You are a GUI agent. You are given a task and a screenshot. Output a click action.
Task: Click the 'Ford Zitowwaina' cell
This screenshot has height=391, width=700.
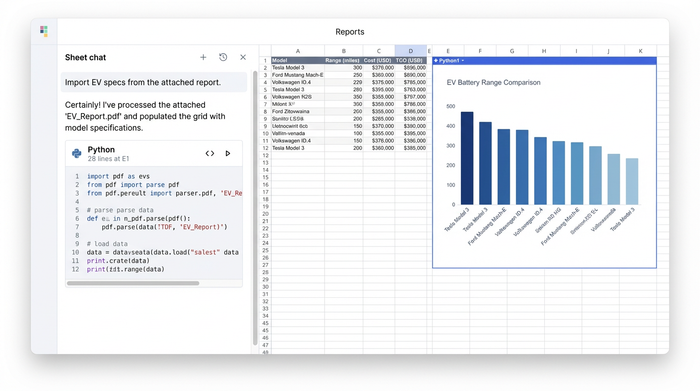[x=298, y=112]
